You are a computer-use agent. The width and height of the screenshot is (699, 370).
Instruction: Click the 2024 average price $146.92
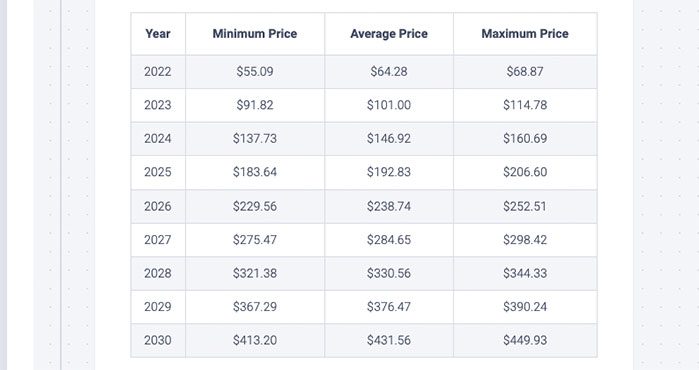tap(389, 139)
